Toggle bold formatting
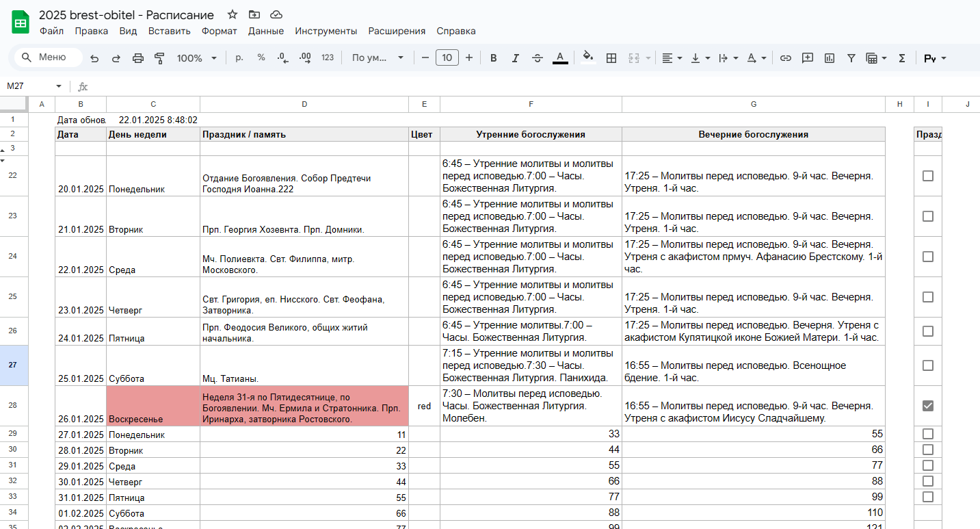The height and width of the screenshot is (529, 980). [x=493, y=58]
